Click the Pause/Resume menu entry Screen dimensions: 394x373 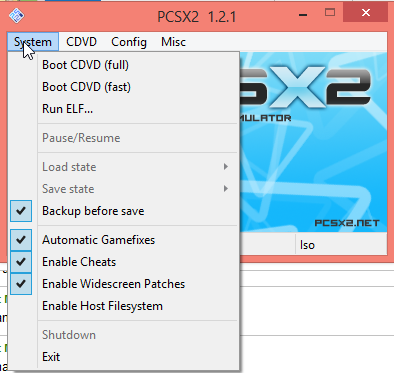click(124, 138)
